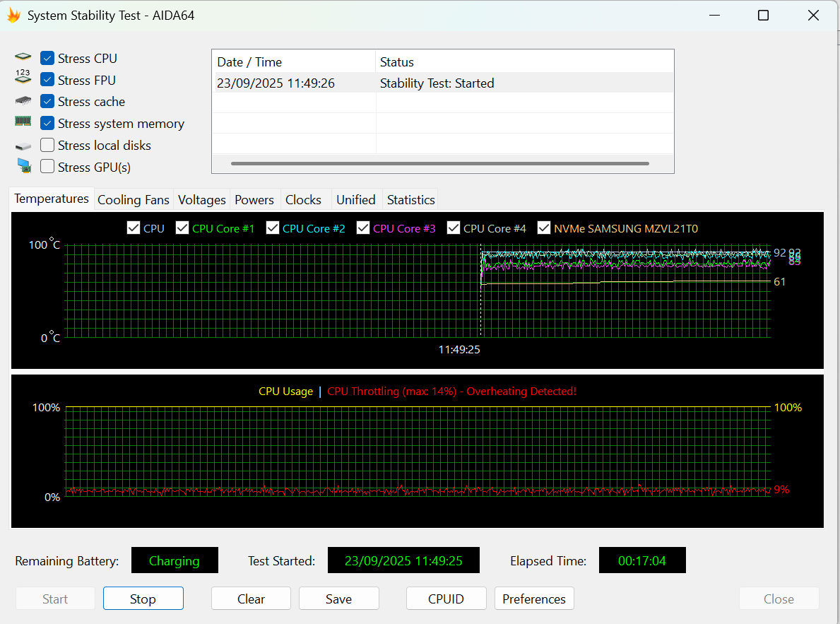The height and width of the screenshot is (624, 840).
Task: Toggle the Stress system memory checkbox
Action: click(47, 123)
